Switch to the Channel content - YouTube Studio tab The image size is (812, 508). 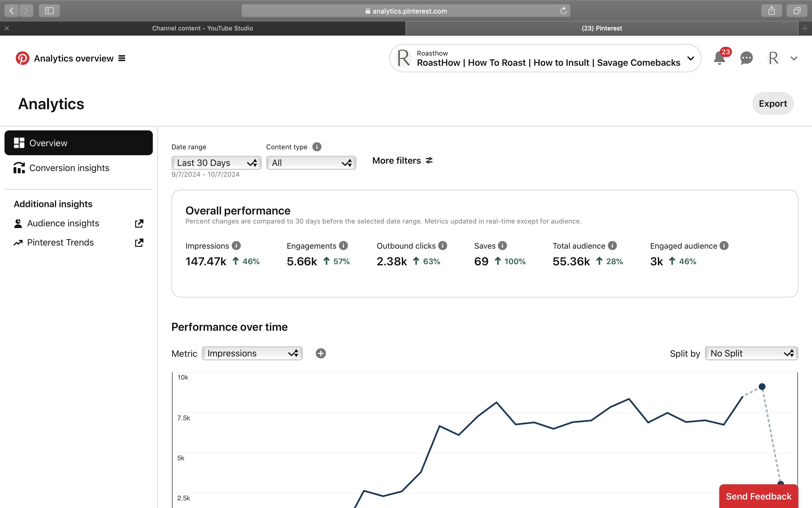[203, 28]
